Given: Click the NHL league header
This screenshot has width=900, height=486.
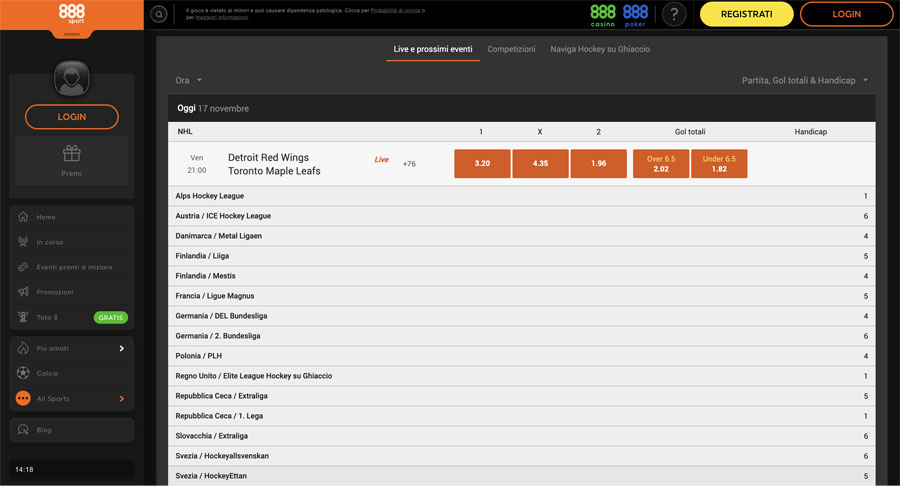Looking at the screenshot, I should coord(185,131).
